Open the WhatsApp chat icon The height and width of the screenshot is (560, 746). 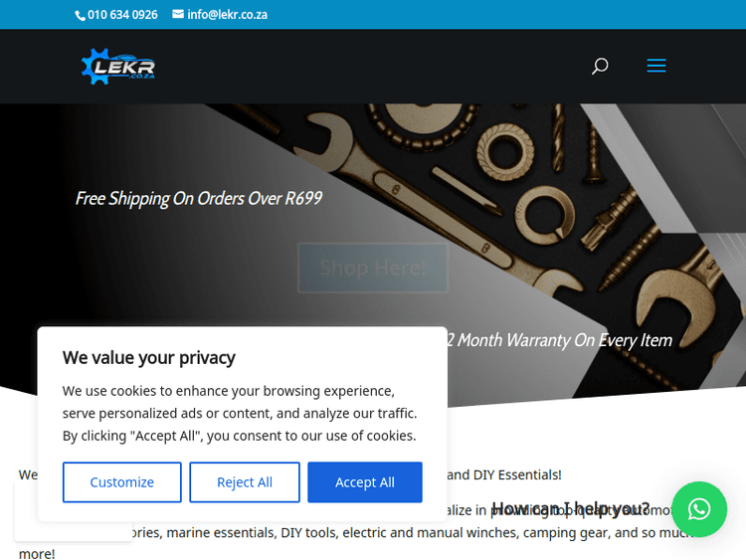click(699, 509)
